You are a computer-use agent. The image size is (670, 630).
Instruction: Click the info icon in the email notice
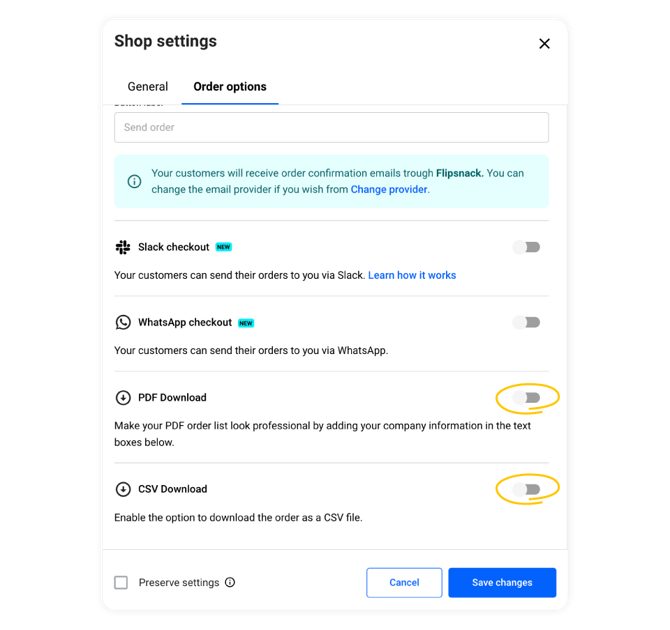134,181
